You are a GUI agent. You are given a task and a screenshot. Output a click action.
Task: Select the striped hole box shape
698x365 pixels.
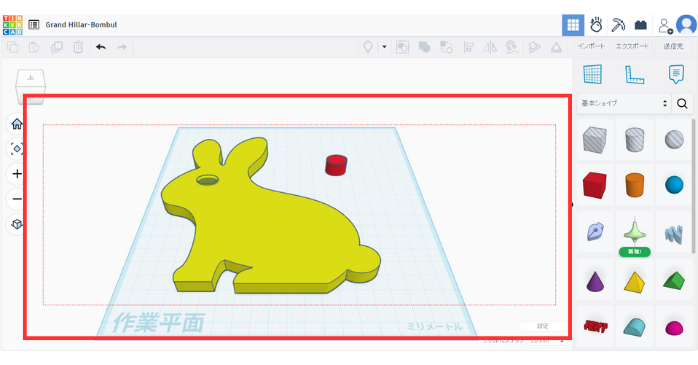click(x=595, y=140)
